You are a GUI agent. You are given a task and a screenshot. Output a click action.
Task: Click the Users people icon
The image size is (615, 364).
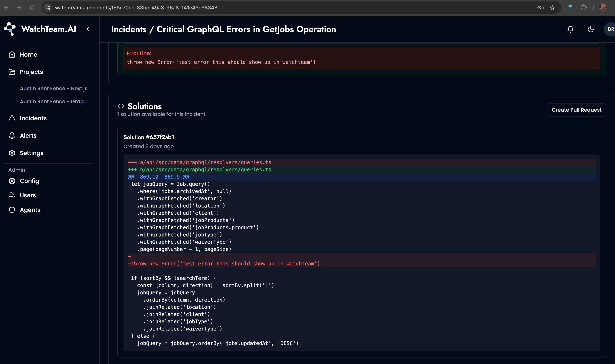[12, 195]
